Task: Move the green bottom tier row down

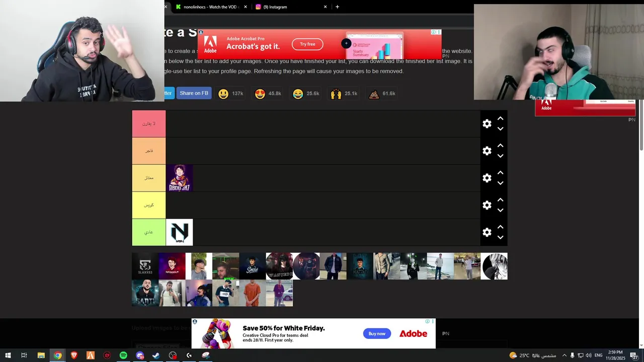Action: pyautogui.click(x=501, y=237)
